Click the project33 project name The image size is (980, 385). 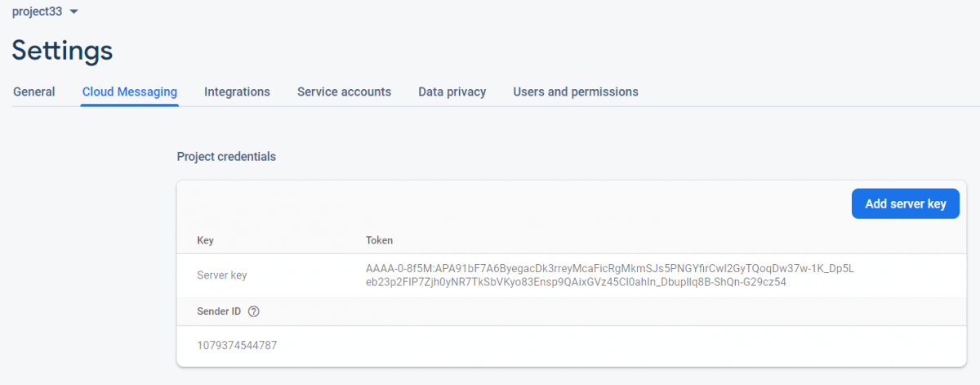(37, 11)
